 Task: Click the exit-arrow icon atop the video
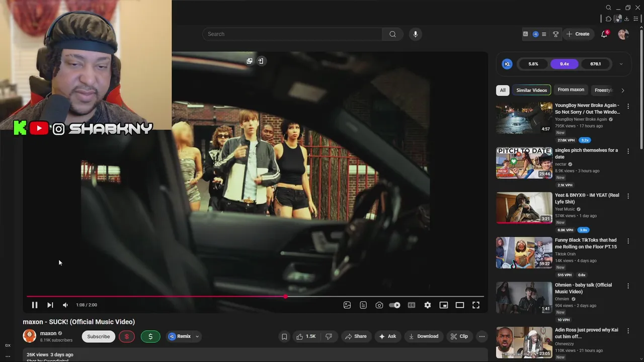[x=261, y=61]
